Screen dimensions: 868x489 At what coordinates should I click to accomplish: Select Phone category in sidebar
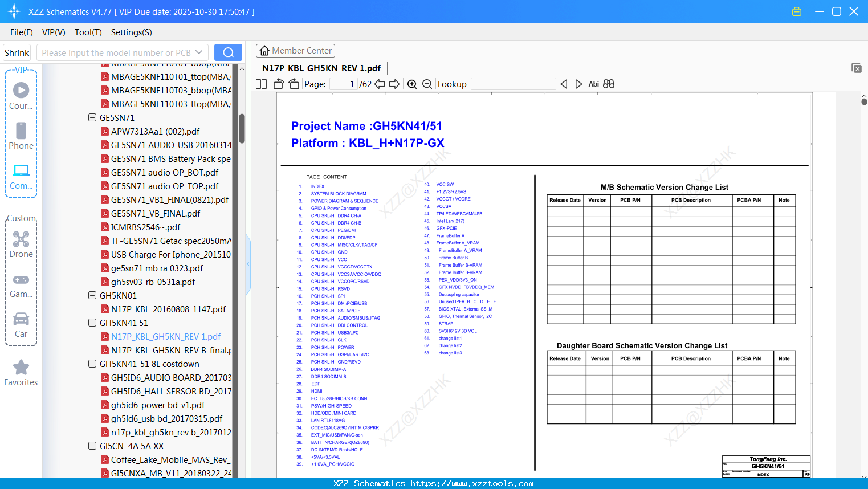[21, 136]
